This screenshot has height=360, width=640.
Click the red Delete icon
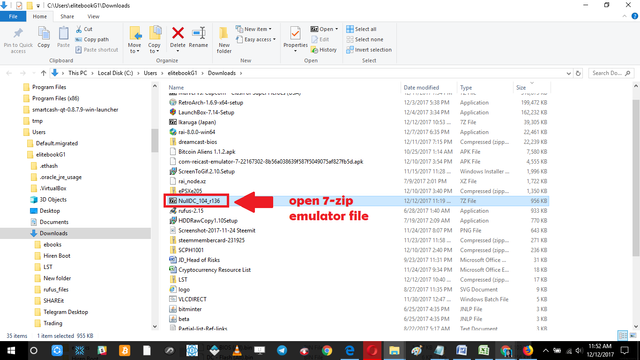click(178, 33)
